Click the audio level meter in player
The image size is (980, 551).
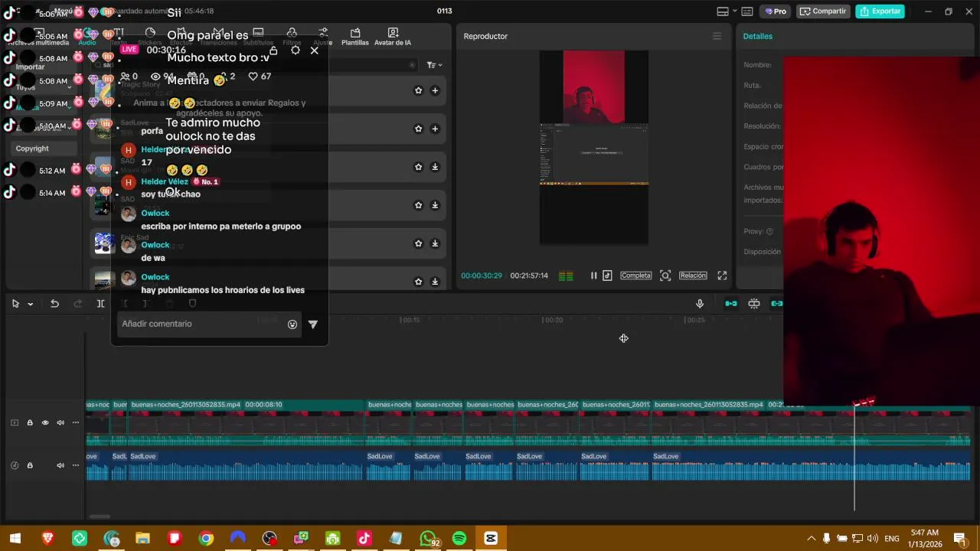point(566,276)
